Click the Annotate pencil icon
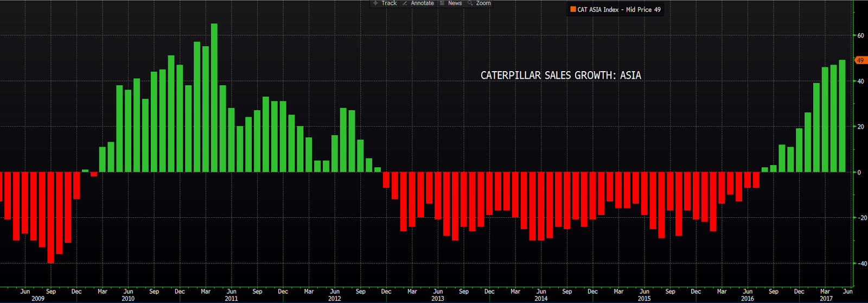868x303 pixels. [405, 3]
